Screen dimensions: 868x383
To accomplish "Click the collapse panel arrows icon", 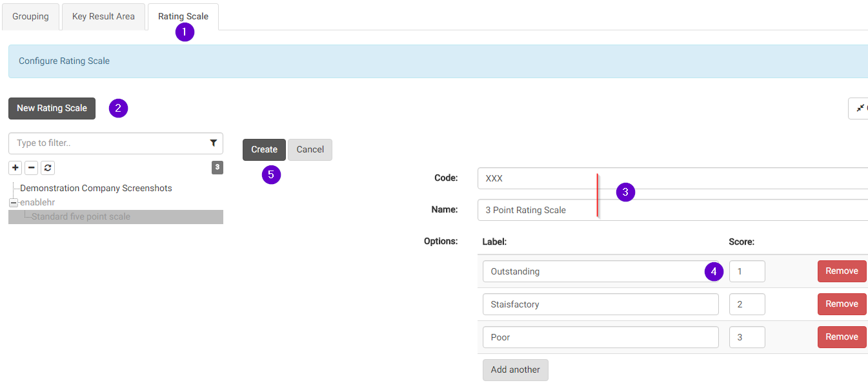I will 859,109.
